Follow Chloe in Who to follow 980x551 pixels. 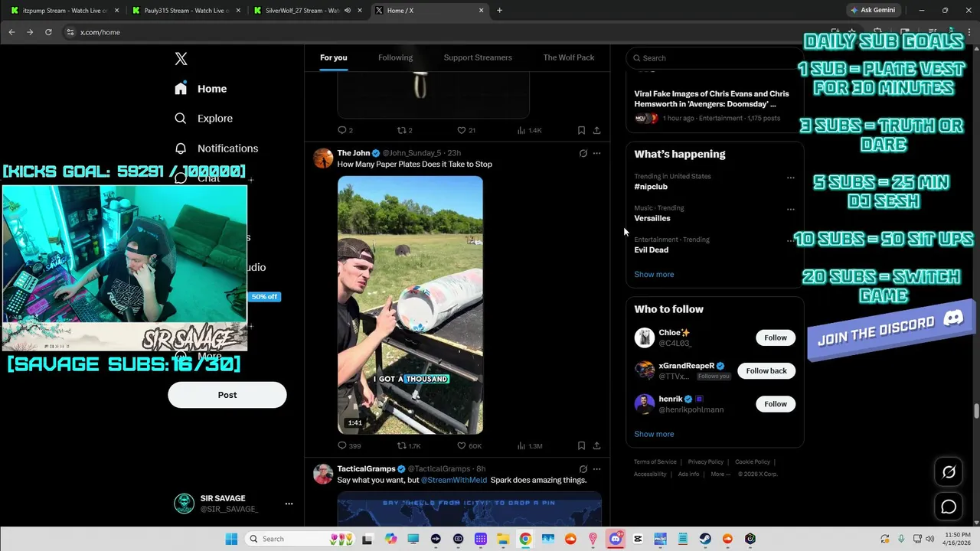click(776, 337)
